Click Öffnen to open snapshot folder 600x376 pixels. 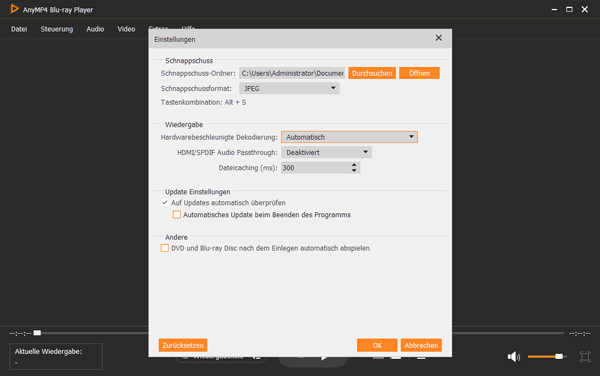pos(419,73)
